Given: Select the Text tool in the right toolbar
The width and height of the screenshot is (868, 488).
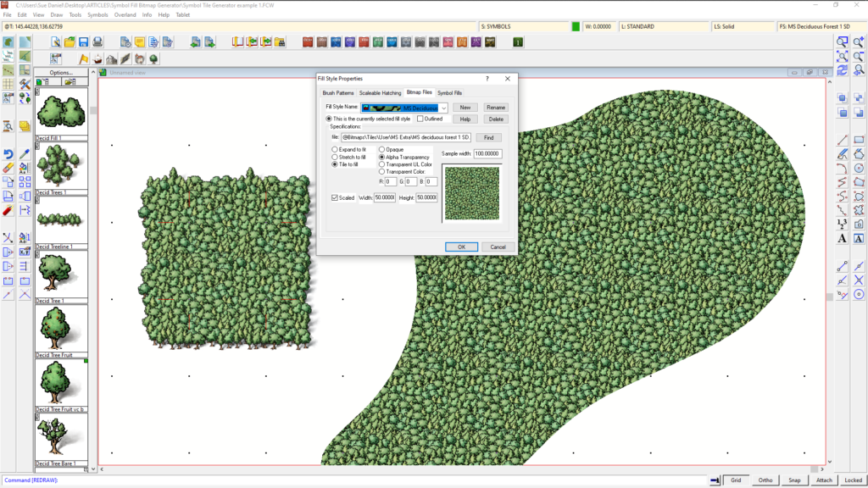Looking at the screenshot, I should coord(842,238).
